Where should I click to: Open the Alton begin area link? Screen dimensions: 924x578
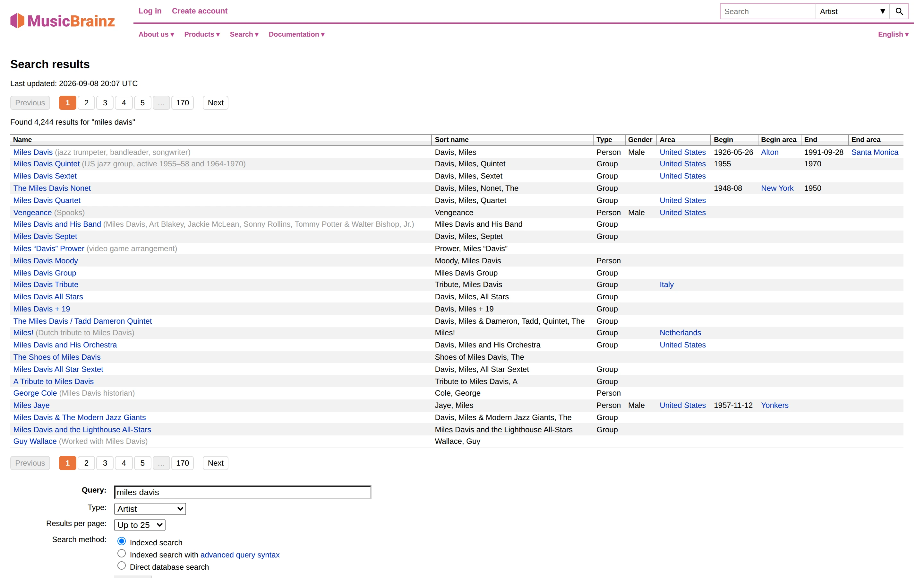coord(769,152)
